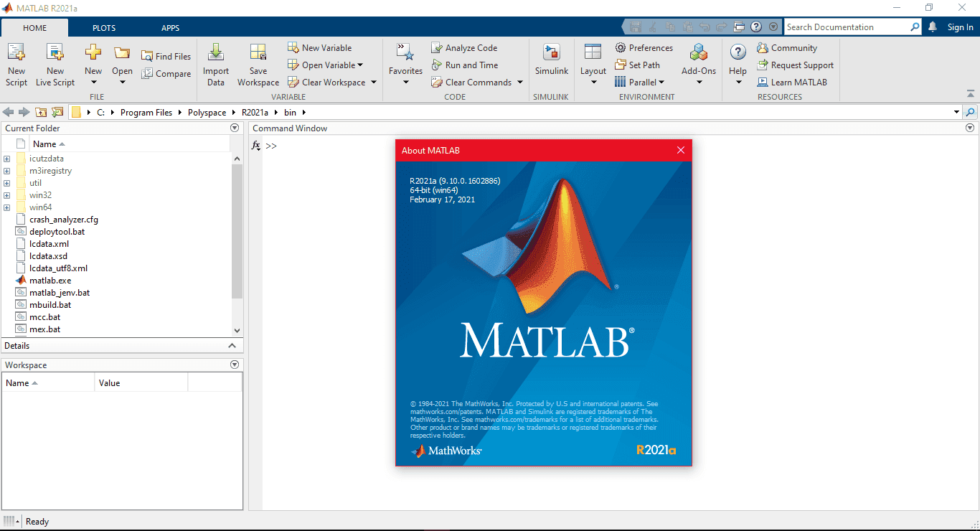Click Save Workspace icon

coord(258,52)
